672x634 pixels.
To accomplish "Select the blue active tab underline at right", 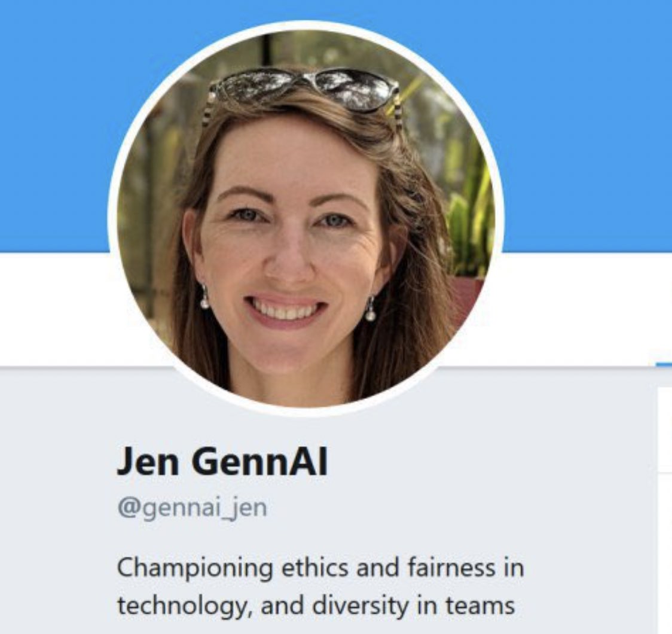I will coord(664,365).
